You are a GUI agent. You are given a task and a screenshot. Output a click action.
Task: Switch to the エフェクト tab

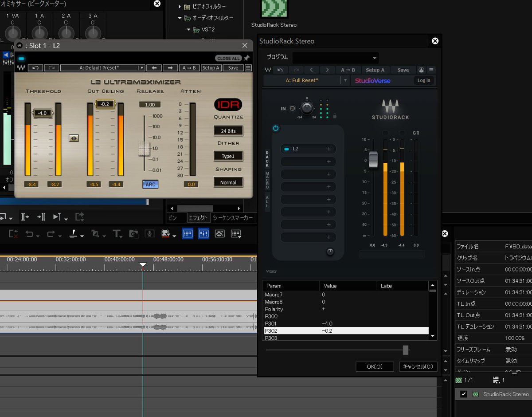click(x=198, y=218)
